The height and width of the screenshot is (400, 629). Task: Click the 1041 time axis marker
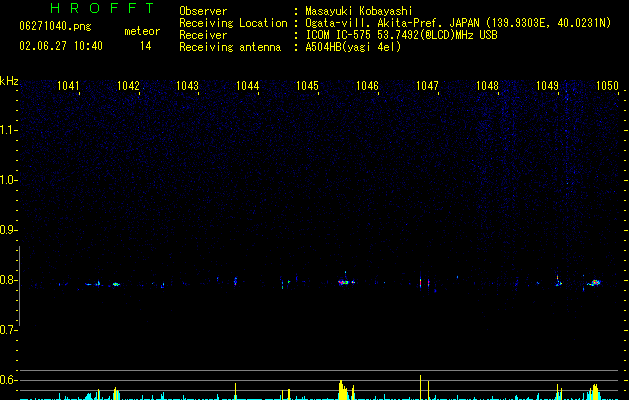pos(68,85)
